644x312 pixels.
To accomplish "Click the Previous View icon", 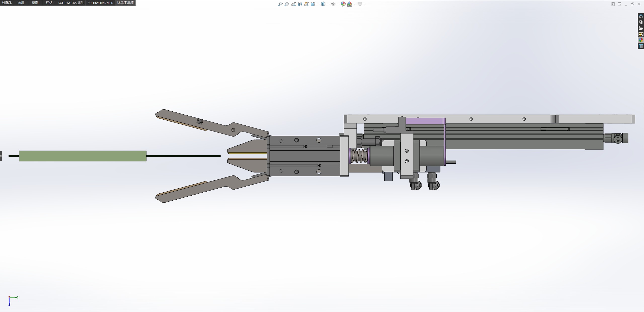I will (293, 4).
